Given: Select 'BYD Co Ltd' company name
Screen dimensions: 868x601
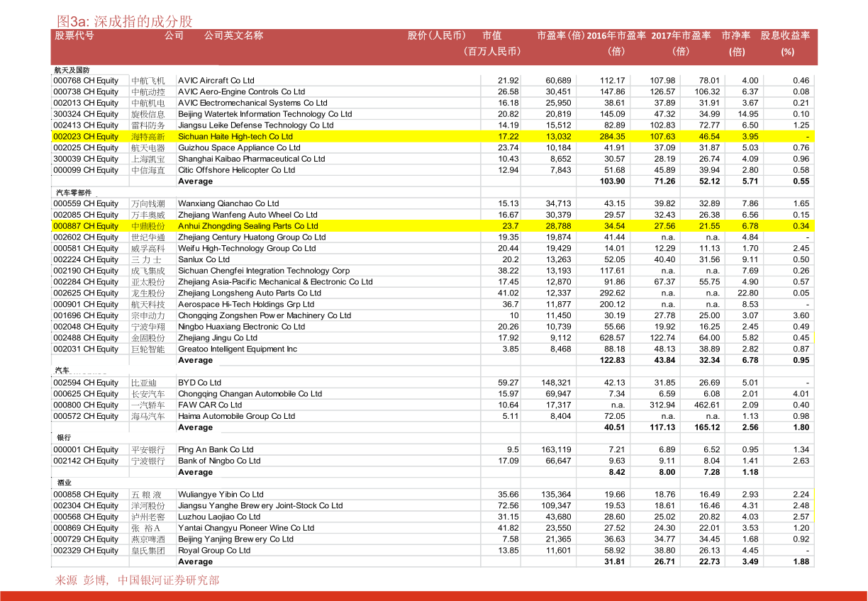Looking at the screenshot, I should [199, 383].
